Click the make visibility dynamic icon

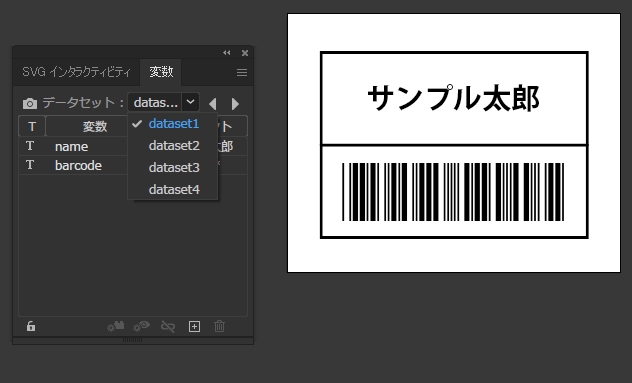click(141, 326)
